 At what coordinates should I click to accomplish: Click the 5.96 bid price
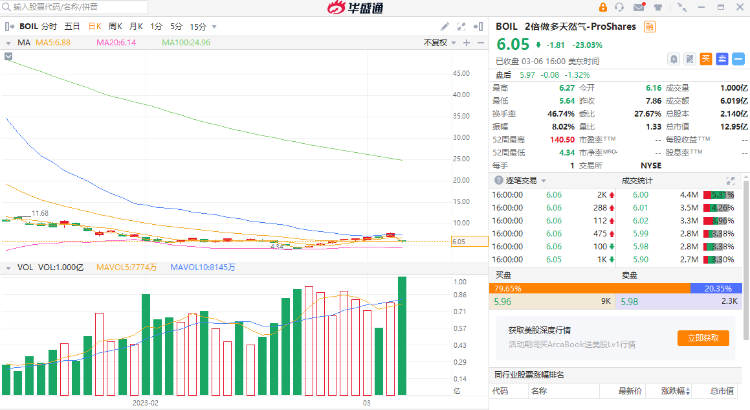[503, 301]
